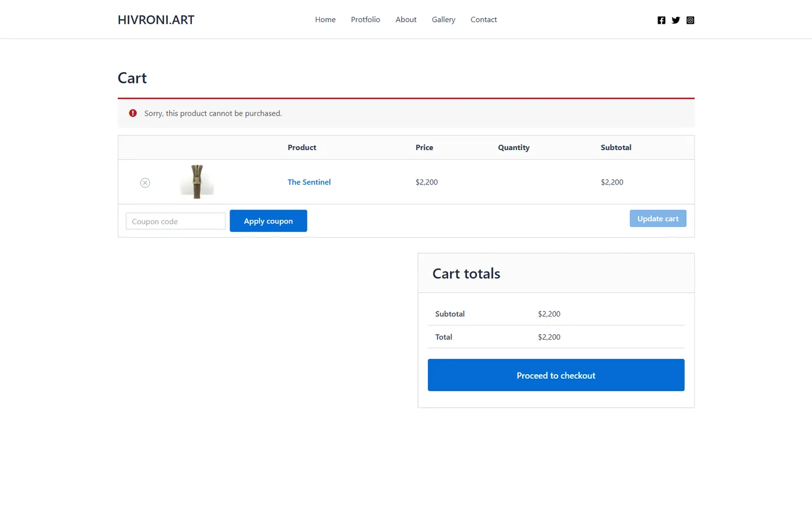Image resolution: width=812 pixels, height=508 pixels.
Task: Open the Facebook social icon
Action: coord(661,20)
